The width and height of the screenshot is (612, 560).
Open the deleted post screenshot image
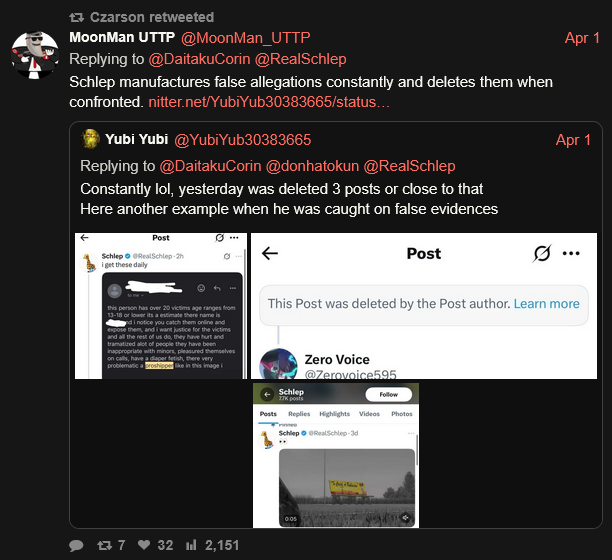click(424, 306)
